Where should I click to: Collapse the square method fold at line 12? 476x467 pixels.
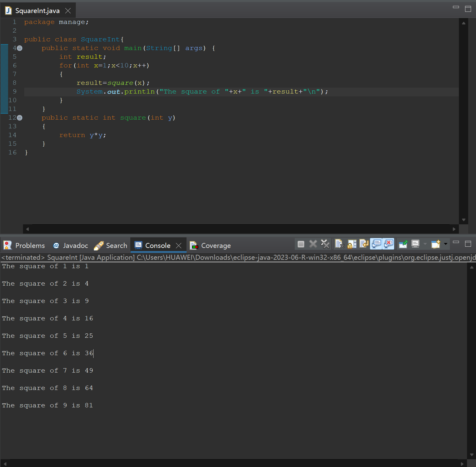20,118
